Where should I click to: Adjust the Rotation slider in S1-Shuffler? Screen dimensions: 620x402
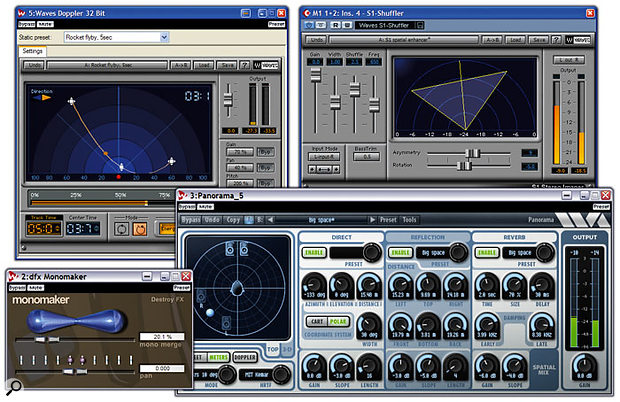(464, 166)
